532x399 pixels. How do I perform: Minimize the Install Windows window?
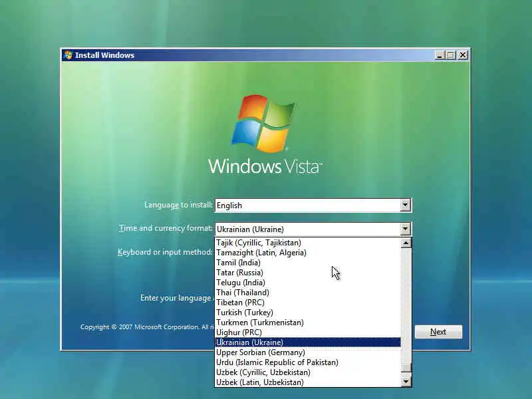(x=440, y=55)
